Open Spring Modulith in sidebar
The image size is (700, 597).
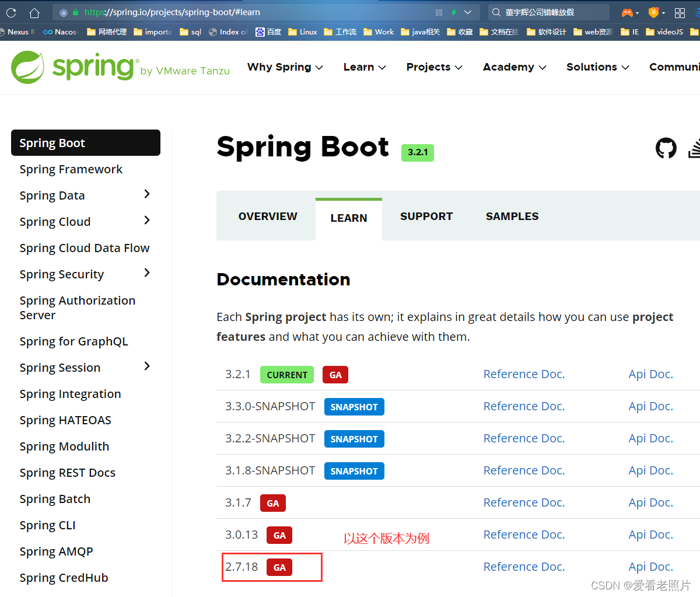click(x=64, y=446)
